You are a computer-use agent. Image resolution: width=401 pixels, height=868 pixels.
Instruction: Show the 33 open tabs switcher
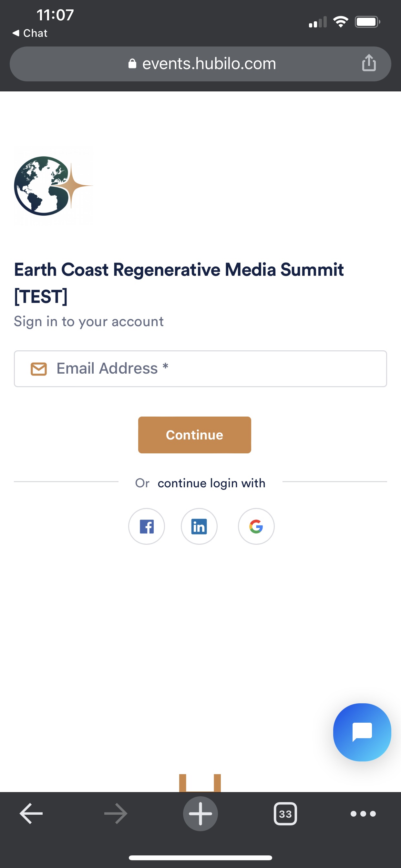click(285, 813)
